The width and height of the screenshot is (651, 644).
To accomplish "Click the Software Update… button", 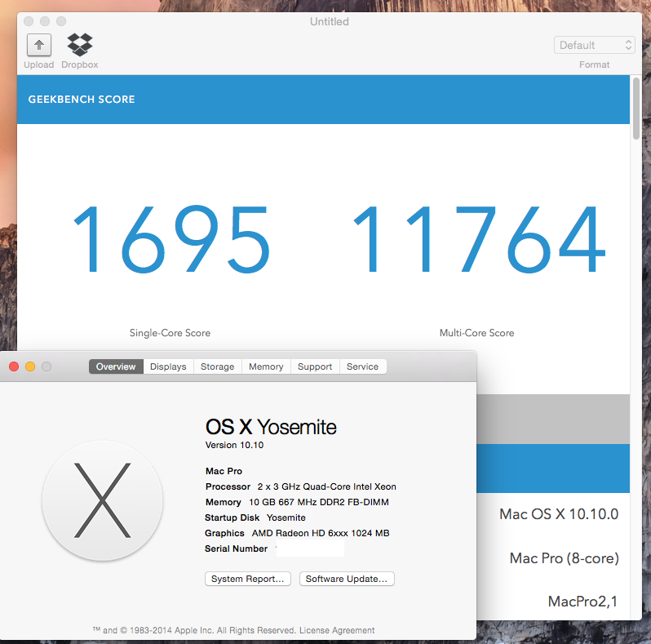I will pos(347,579).
